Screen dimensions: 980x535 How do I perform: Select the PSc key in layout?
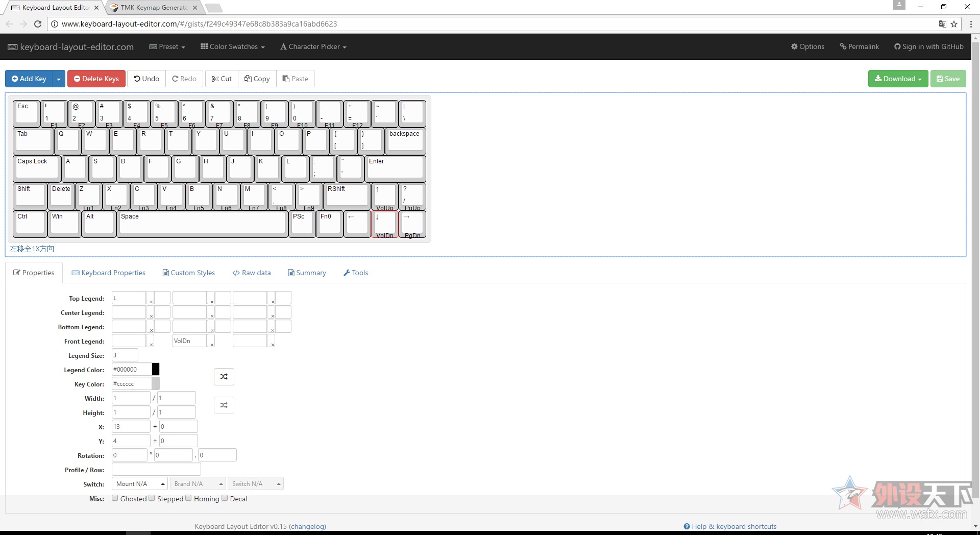click(x=302, y=224)
